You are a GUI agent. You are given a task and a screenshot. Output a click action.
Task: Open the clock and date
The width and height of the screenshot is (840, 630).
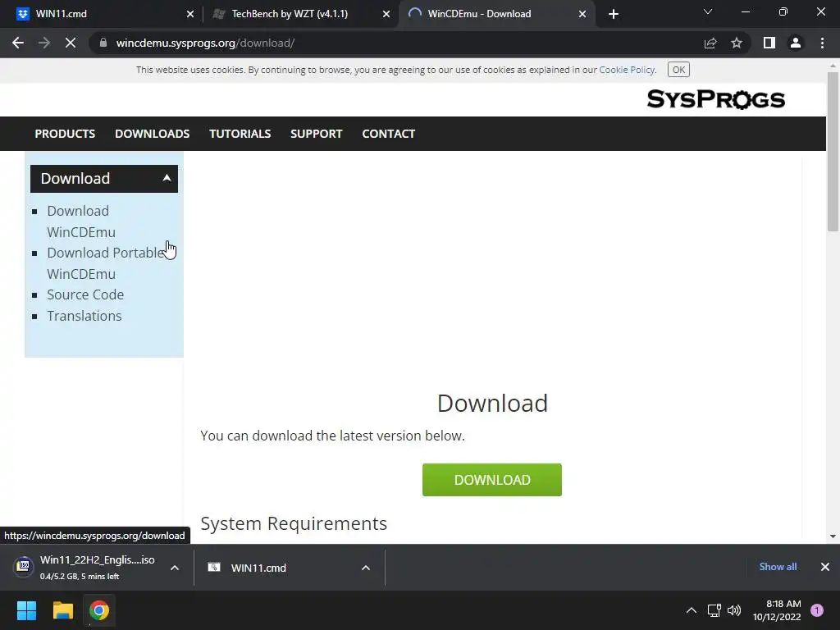click(777, 610)
